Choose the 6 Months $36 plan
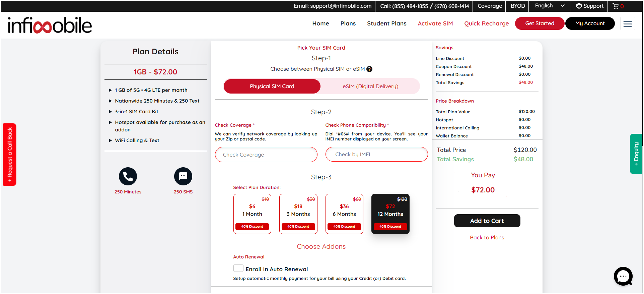This screenshot has height=294, width=644. 344,214
